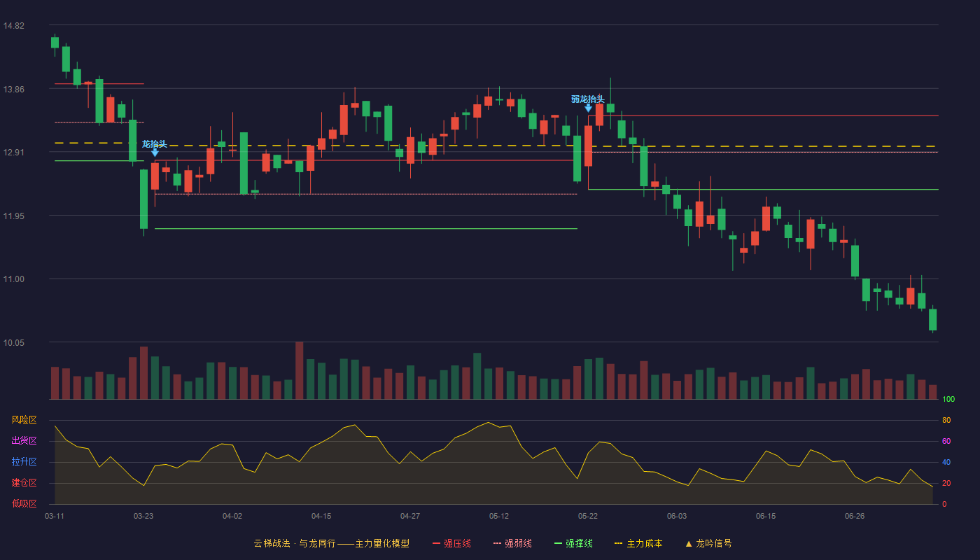Image resolution: width=980 pixels, height=560 pixels.
Task: Click the first green candlestick at 03-11
Action: click(55, 43)
